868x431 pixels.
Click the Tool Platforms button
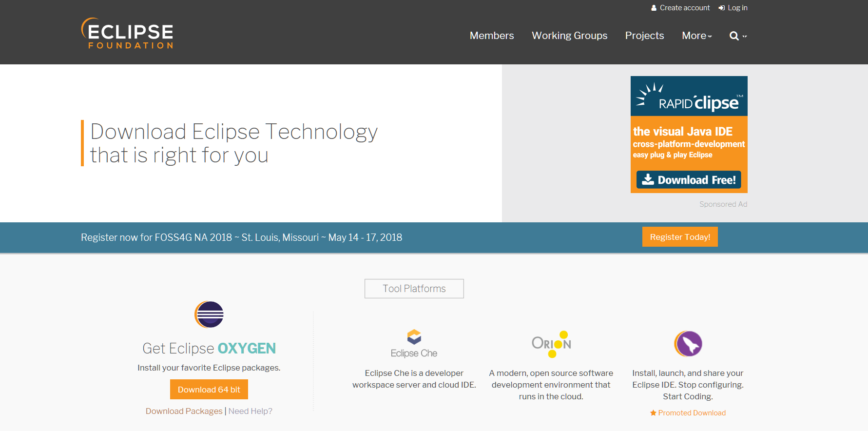[414, 289]
